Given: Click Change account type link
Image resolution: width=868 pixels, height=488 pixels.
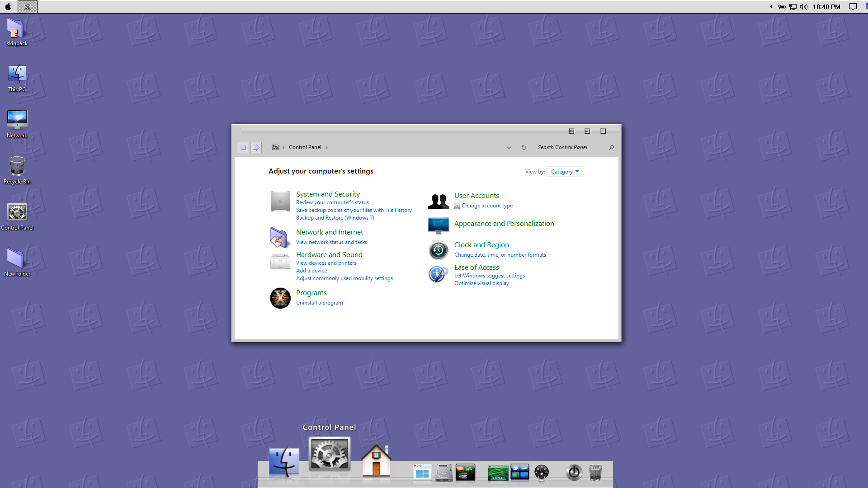Looking at the screenshot, I should click(487, 206).
